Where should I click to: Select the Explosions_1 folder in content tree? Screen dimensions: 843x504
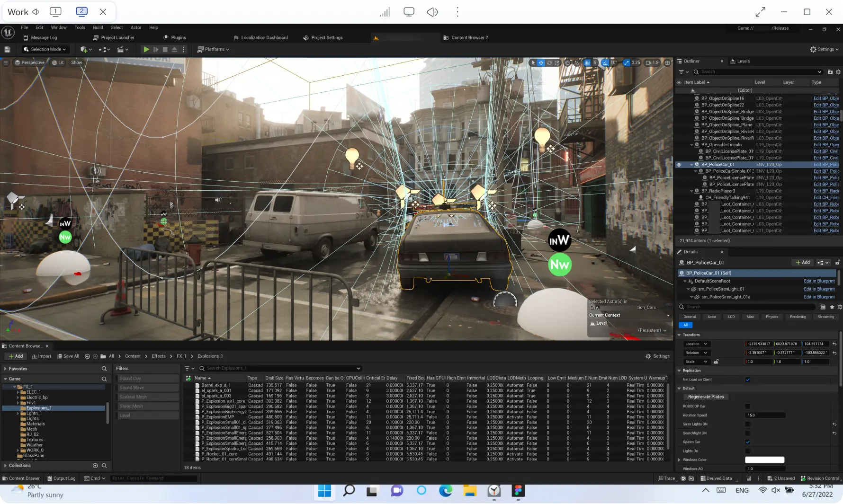pos(39,408)
